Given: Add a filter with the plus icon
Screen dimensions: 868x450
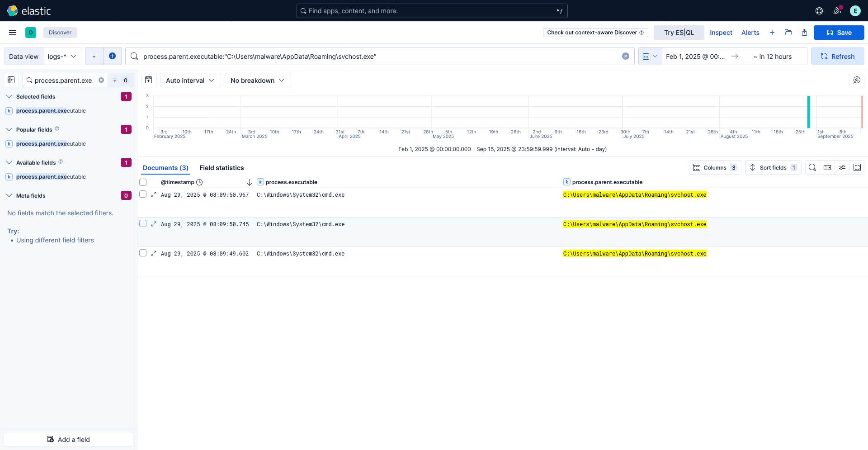Looking at the screenshot, I should coord(112,56).
